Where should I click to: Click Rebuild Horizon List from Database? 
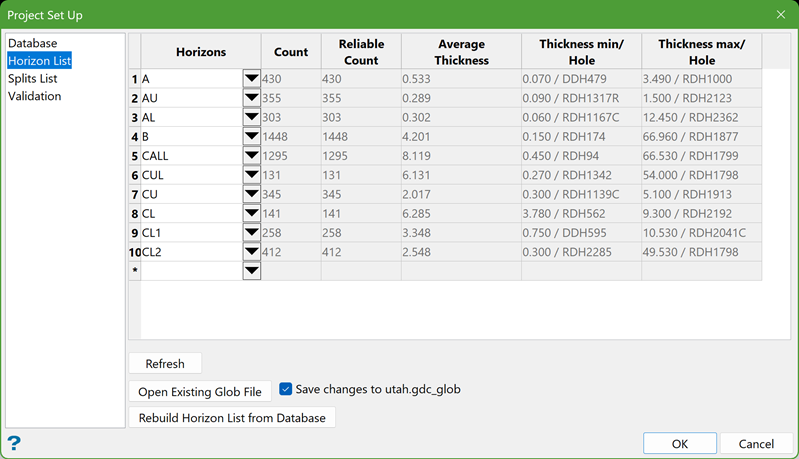[232, 418]
